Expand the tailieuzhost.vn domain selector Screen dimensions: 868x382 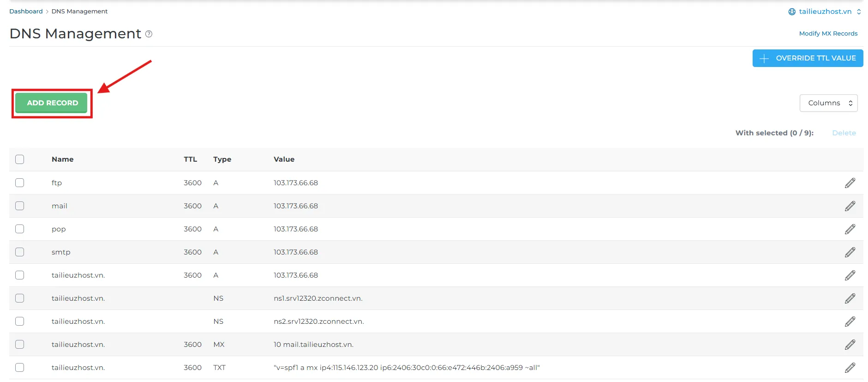[x=825, y=12]
